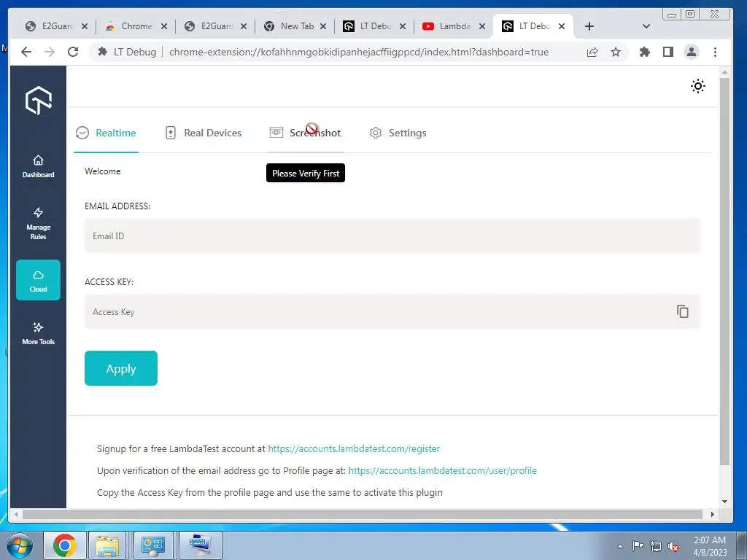This screenshot has height=560, width=747.
Task: Click the vertical scrollbar thumb
Action: 724,271
